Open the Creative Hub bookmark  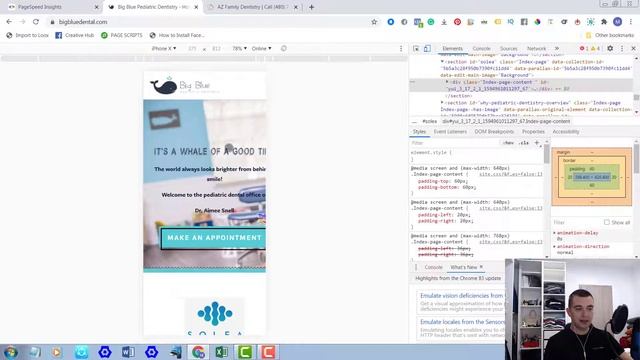pyautogui.click(x=75, y=35)
